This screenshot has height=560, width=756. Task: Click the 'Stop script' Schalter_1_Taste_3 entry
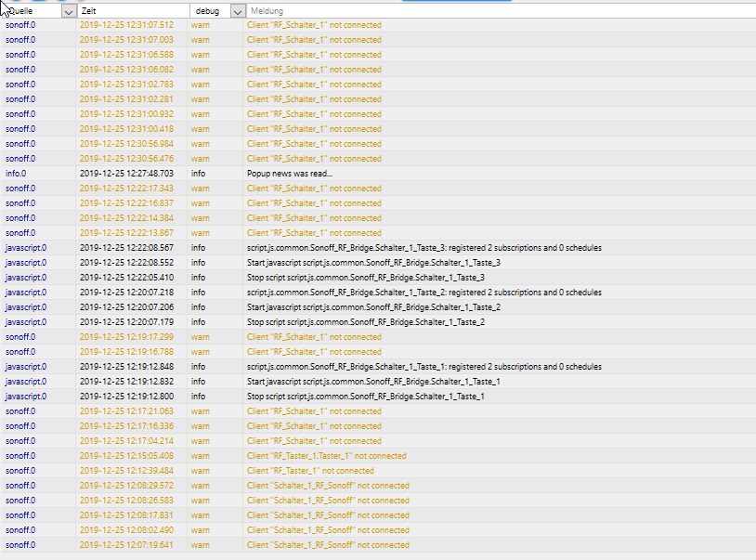click(x=365, y=278)
